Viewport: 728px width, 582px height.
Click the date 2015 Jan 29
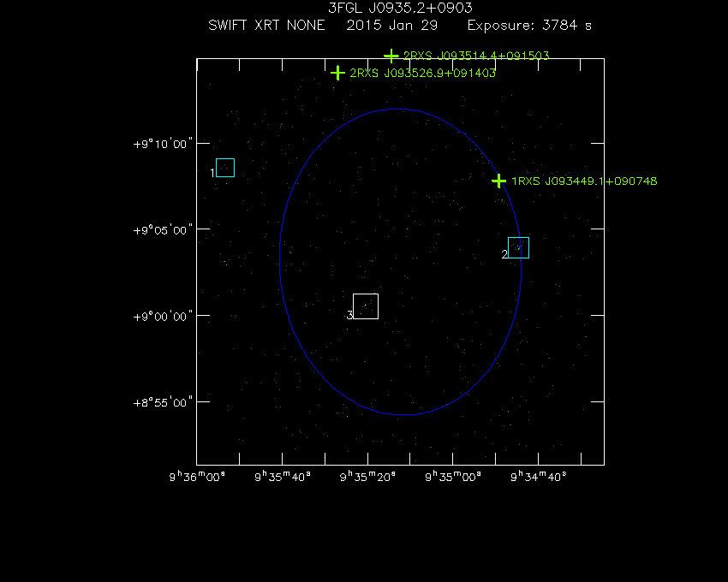click(x=392, y=25)
